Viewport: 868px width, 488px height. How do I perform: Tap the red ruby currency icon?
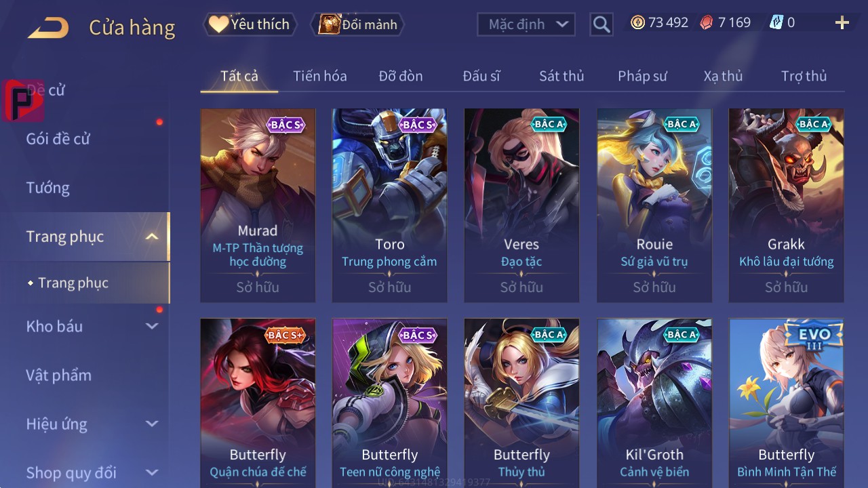pyautogui.click(x=707, y=22)
